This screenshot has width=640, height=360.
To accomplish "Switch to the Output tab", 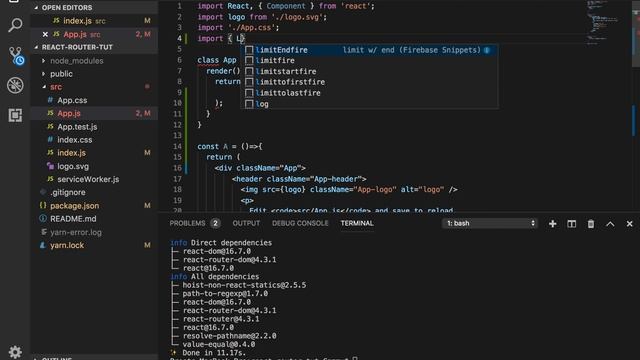I will point(246,223).
